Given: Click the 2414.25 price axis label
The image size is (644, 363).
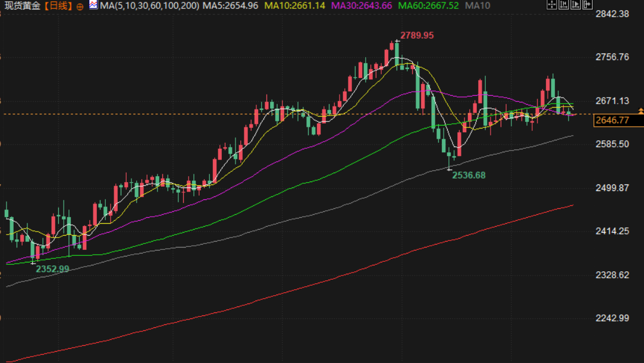Looking at the screenshot, I should pyautogui.click(x=612, y=231).
